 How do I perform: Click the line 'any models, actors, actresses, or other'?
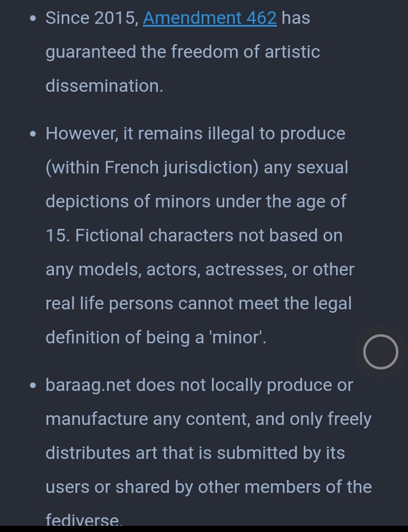point(200,270)
